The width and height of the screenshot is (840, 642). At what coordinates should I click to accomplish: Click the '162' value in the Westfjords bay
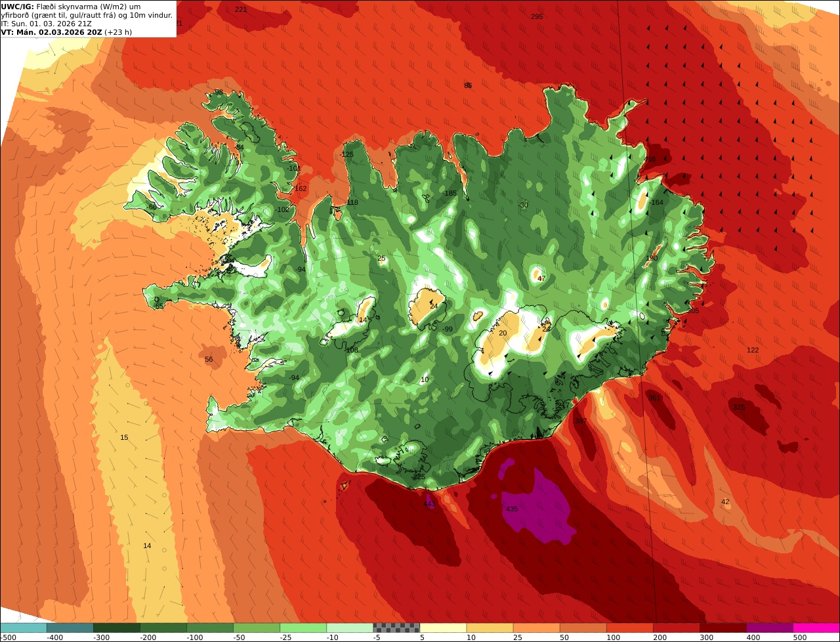pos(301,188)
